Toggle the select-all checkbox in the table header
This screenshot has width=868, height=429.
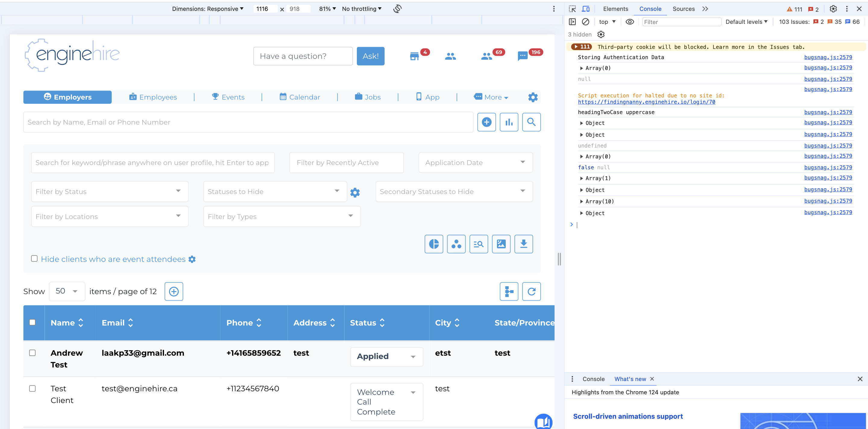coord(33,323)
